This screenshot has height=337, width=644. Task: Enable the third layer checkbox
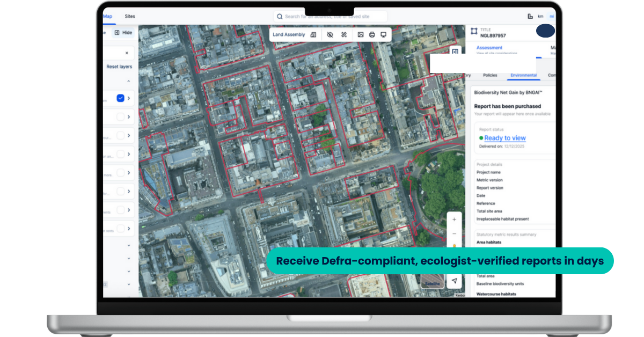[120, 136]
